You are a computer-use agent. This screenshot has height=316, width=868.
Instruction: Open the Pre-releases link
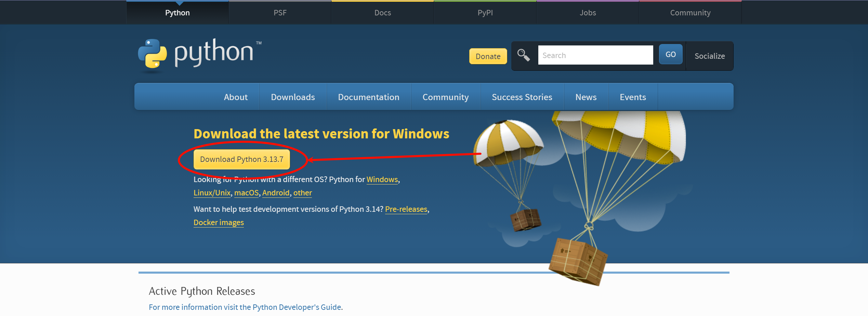[x=406, y=209]
